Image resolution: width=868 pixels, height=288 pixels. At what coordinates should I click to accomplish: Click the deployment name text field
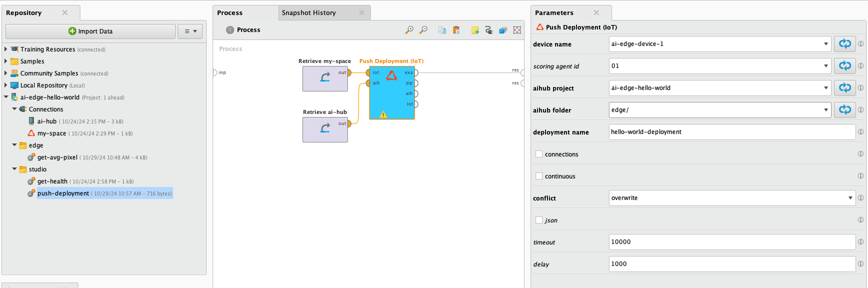coord(732,132)
